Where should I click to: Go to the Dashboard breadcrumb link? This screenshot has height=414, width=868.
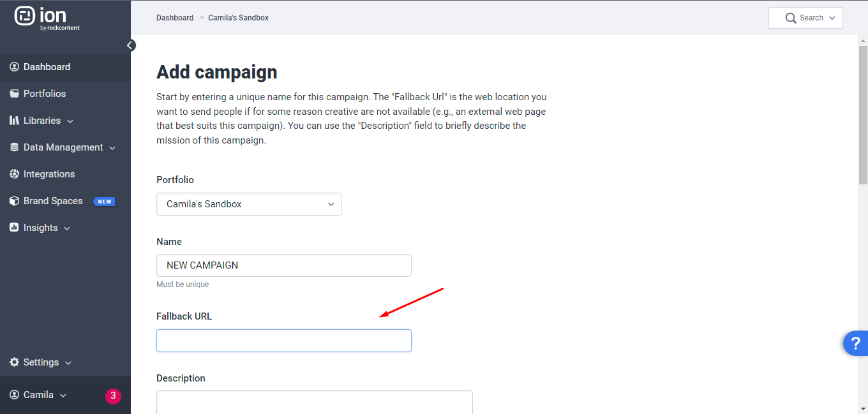click(x=175, y=18)
